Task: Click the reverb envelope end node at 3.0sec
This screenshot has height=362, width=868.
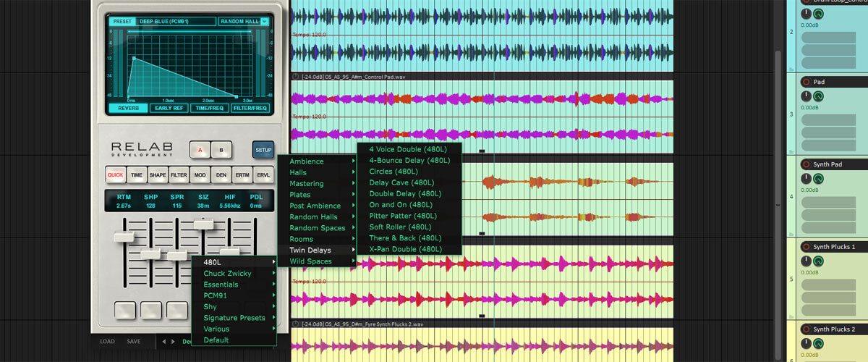Action: tap(237, 96)
